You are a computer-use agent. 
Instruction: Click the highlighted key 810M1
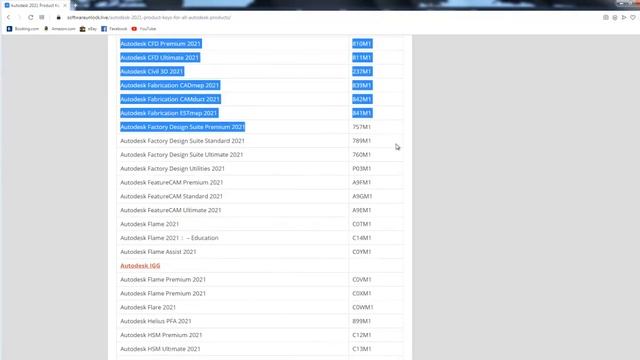pyautogui.click(x=362, y=44)
